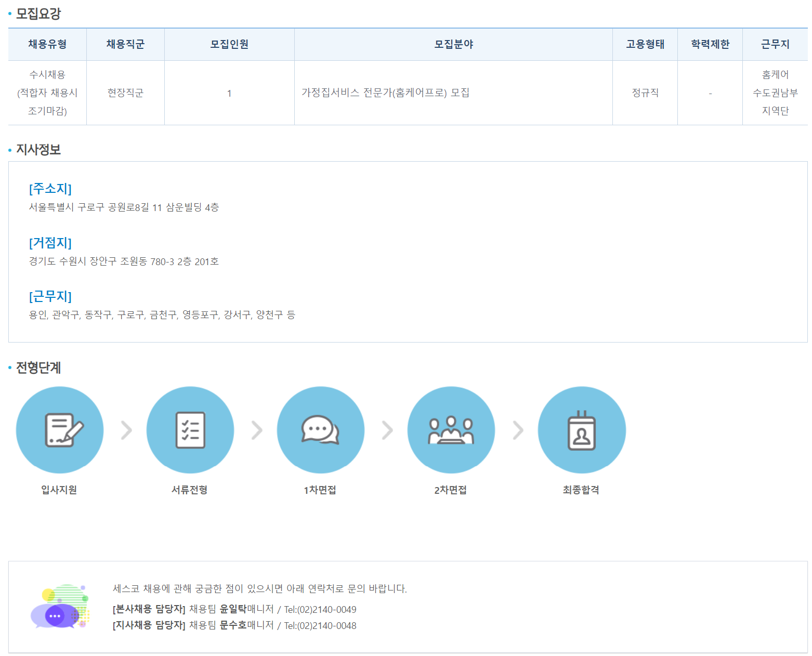Click the 모집인원 column header
The height and width of the screenshot is (656, 812).
[x=229, y=44]
